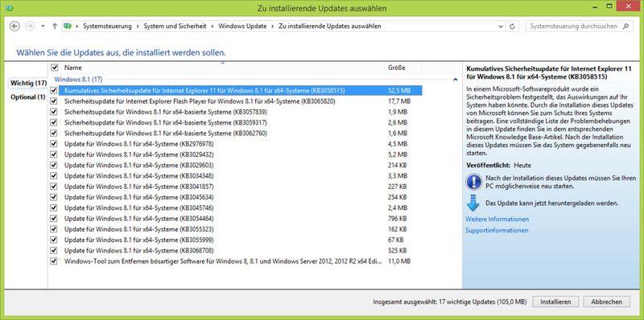Open recent locations dropdown arrow
Viewport: 644px width, 320px height.
tap(43, 27)
